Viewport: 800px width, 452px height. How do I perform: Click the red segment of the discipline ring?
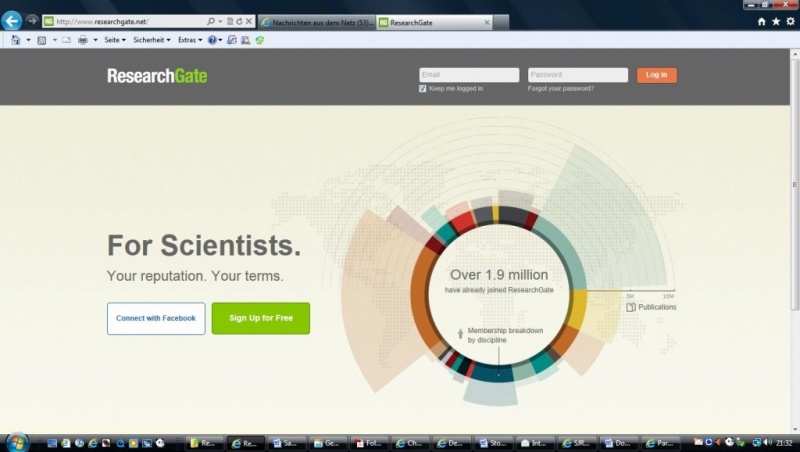click(463, 223)
